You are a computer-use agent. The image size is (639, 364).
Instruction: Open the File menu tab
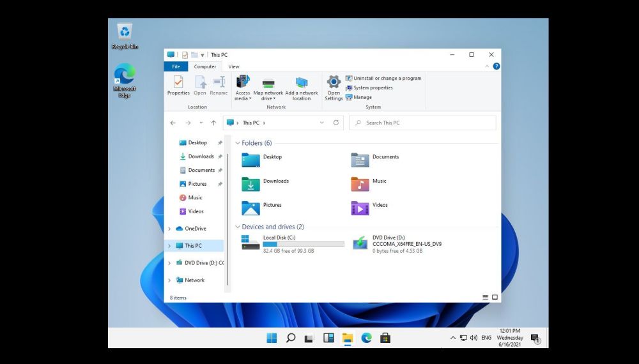[176, 66]
